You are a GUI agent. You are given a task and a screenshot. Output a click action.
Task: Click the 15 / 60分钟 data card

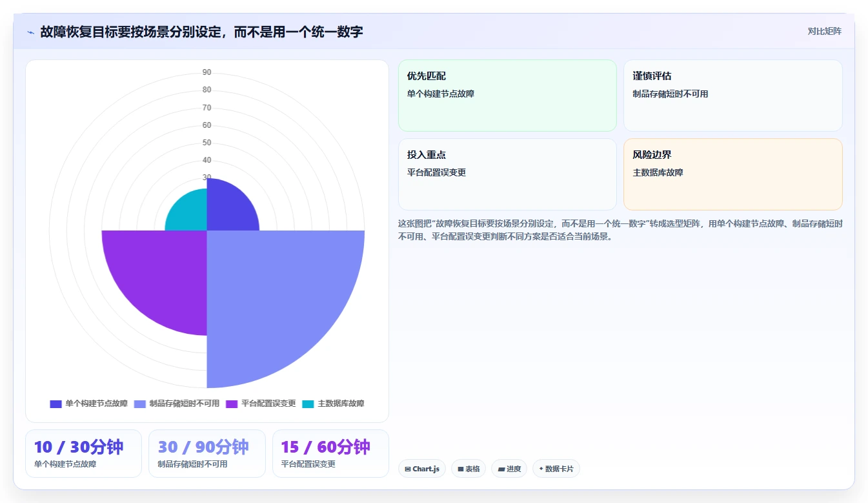pyautogui.click(x=330, y=453)
